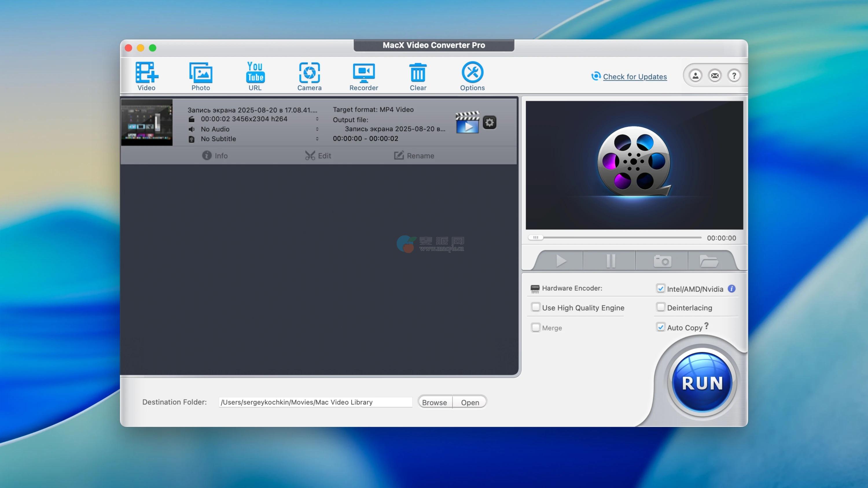868x488 pixels.
Task: Click the email envelope icon
Action: tap(715, 76)
